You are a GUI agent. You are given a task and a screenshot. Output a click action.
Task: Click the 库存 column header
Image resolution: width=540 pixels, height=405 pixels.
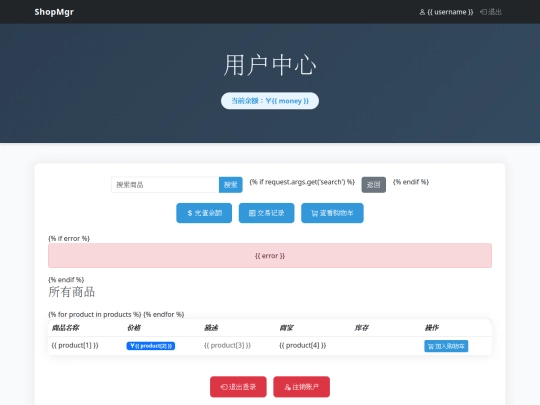361,328
